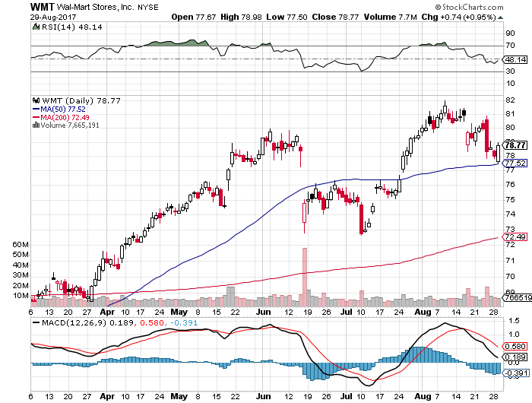The width and height of the screenshot is (532, 403).
Task: Click the 72.49 MA(200) value tag
Action: coord(515,238)
